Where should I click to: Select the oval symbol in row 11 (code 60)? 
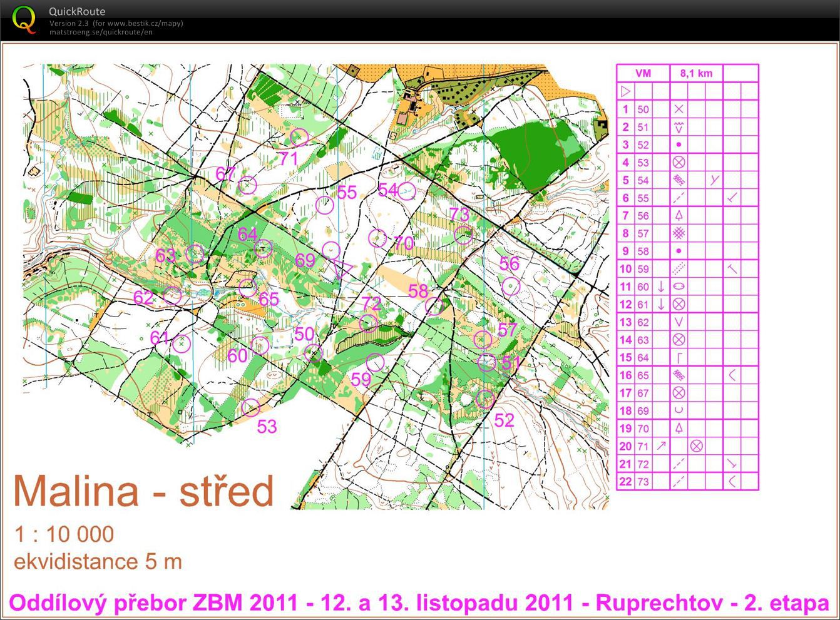pos(679,287)
